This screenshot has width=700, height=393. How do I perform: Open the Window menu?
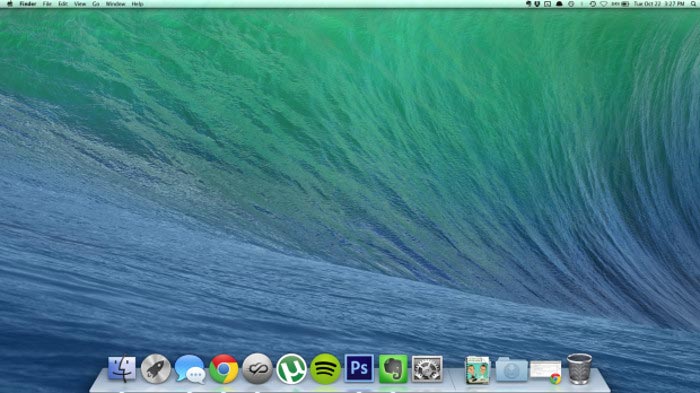pos(115,4)
